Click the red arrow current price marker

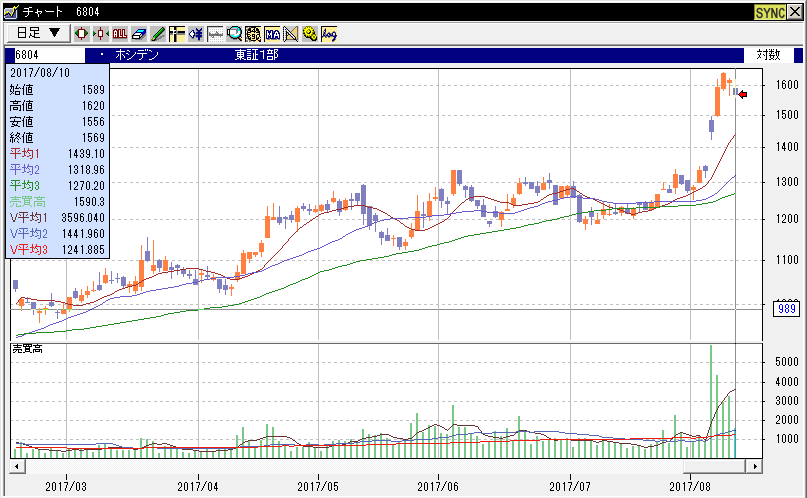[x=742, y=94]
